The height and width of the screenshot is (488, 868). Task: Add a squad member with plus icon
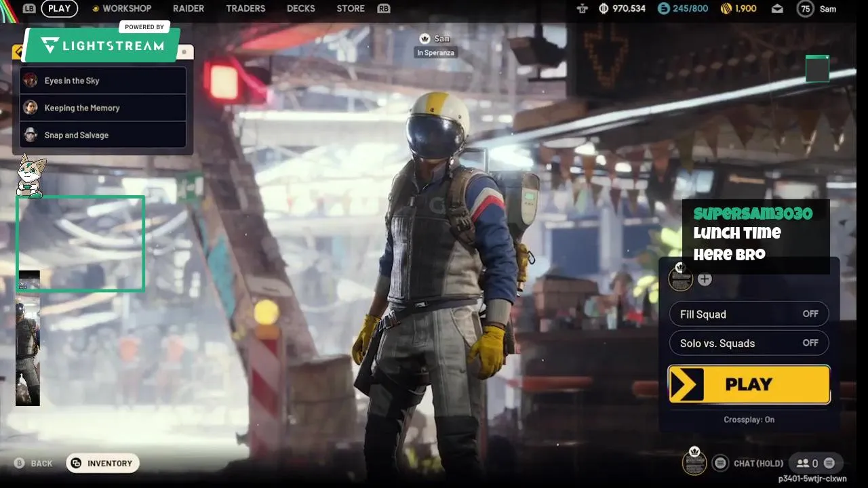[705, 279]
